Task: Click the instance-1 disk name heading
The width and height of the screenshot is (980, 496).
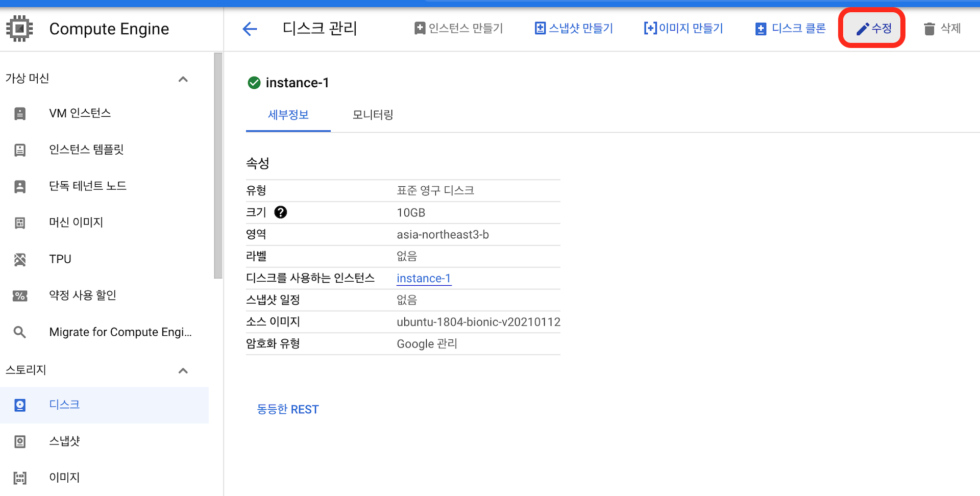Action: 298,83
